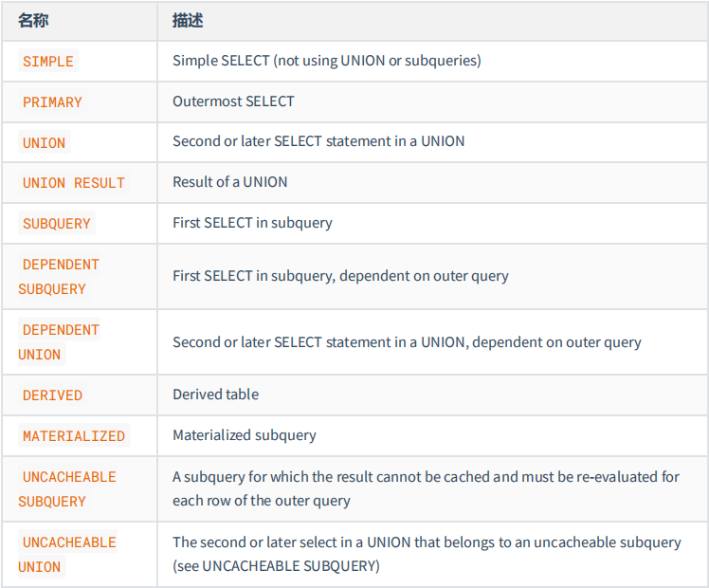Image resolution: width=709 pixels, height=588 pixels.
Task: Click the standalone SUBQUERY code tag
Action: coord(57,224)
